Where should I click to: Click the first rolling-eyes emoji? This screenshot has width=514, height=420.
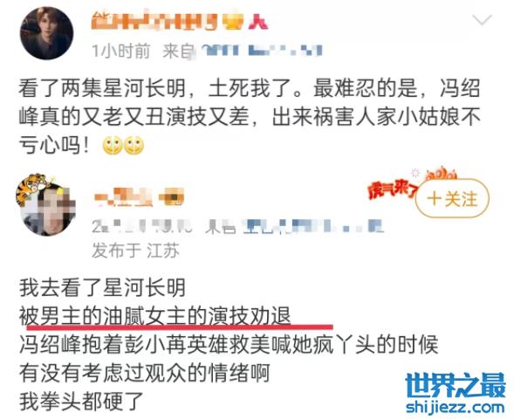[112, 145]
